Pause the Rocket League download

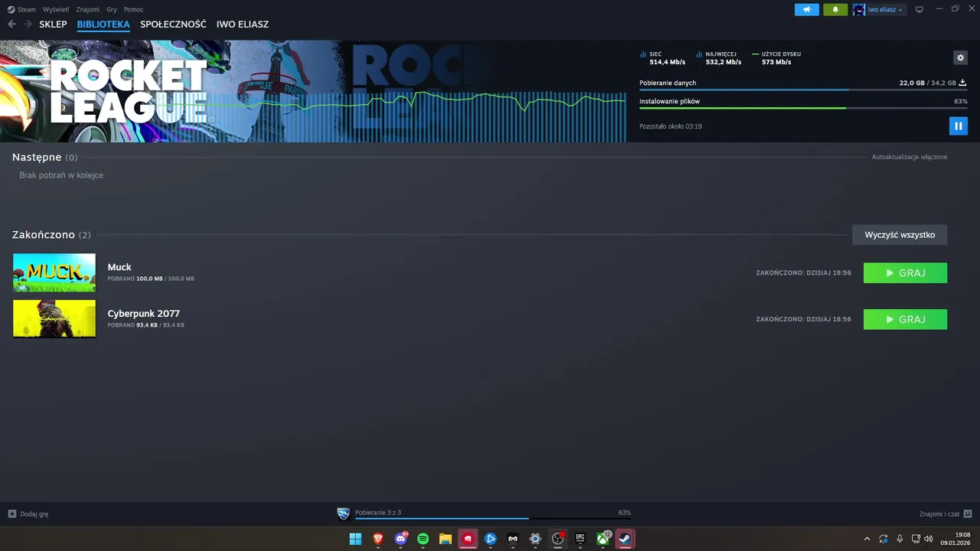point(959,126)
